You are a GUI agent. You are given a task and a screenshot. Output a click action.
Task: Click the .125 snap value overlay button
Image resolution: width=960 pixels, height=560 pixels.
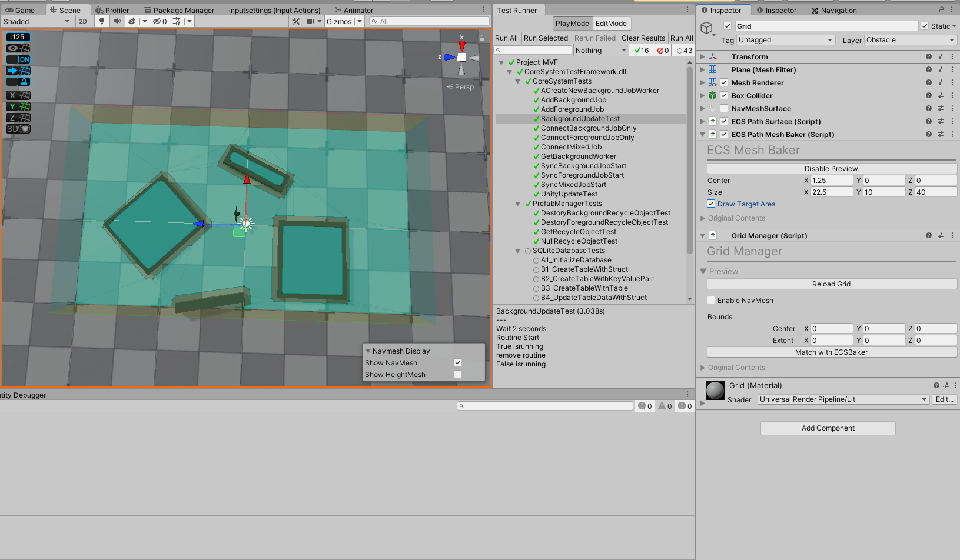tap(18, 37)
